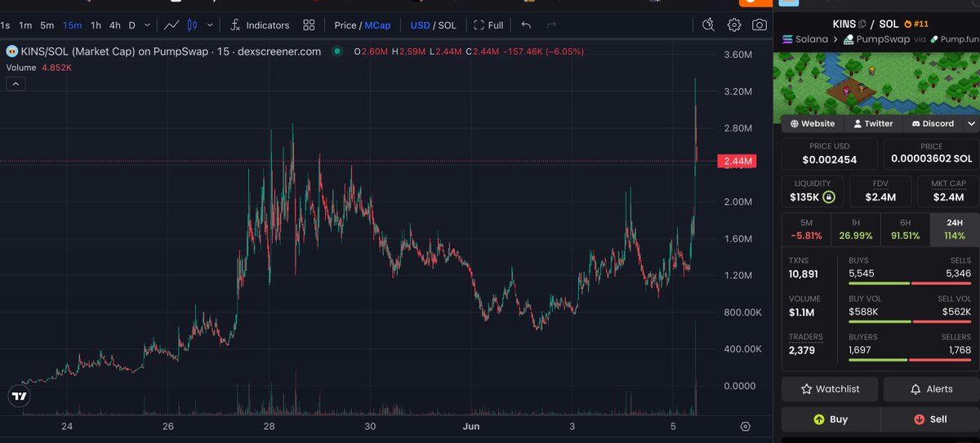Click the undo arrow icon
The image size is (980, 443).
tap(526, 25)
